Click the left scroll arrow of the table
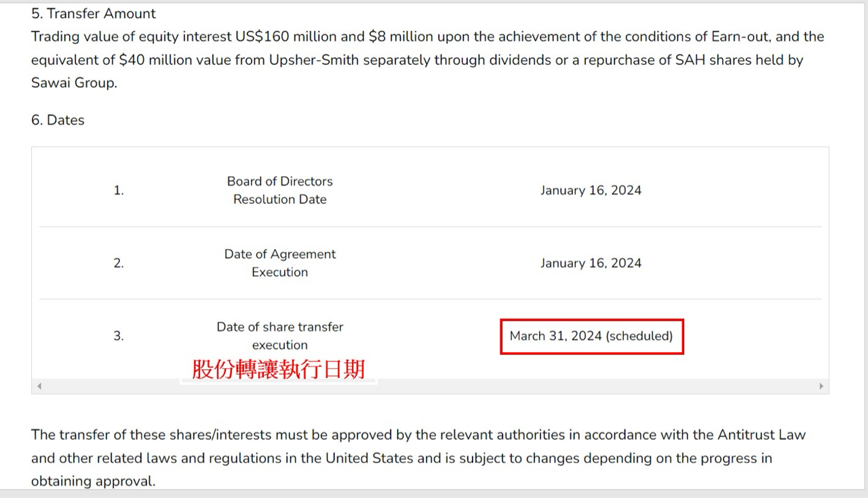 click(39, 386)
